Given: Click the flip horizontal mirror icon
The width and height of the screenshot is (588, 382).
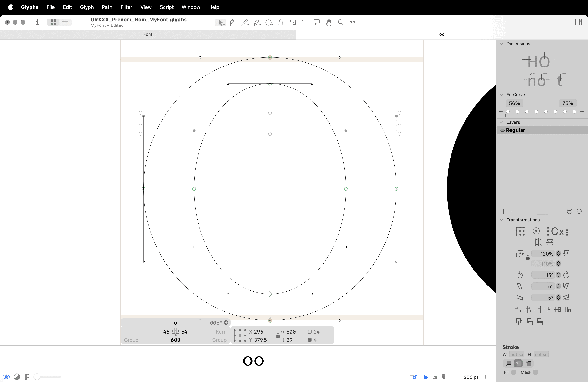Looking at the screenshot, I should click(x=538, y=242).
